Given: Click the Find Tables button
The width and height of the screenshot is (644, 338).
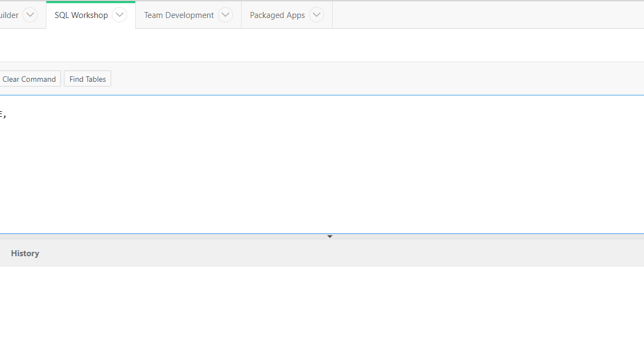Looking at the screenshot, I should click(87, 79).
